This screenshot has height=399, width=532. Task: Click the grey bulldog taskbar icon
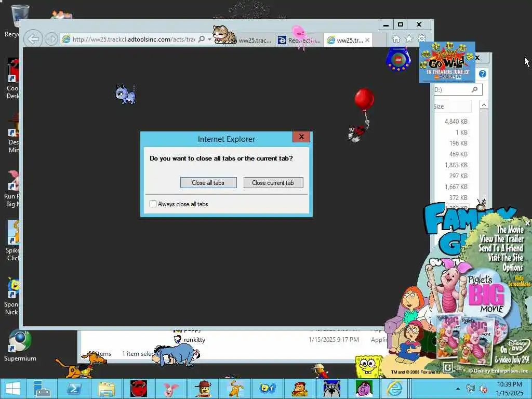[332, 389]
